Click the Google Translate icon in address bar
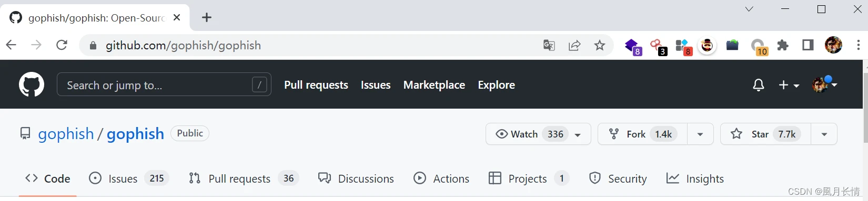 click(x=549, y=46)
